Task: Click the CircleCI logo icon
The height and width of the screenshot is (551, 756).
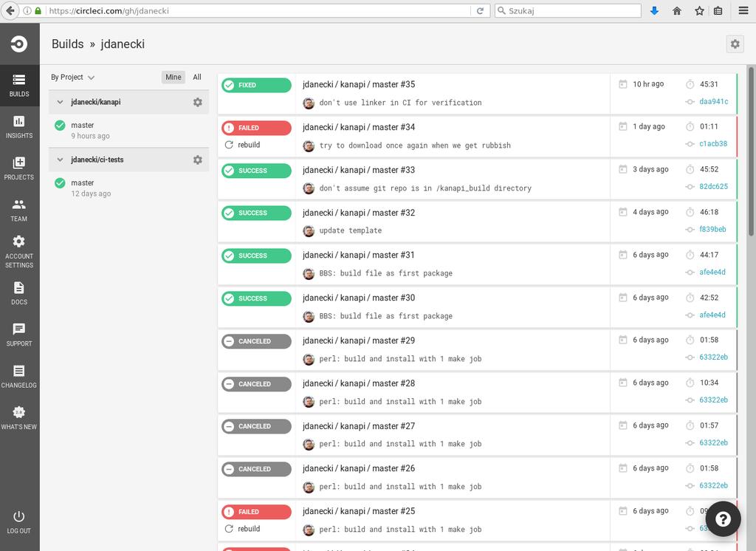Action: click(18, 44)
